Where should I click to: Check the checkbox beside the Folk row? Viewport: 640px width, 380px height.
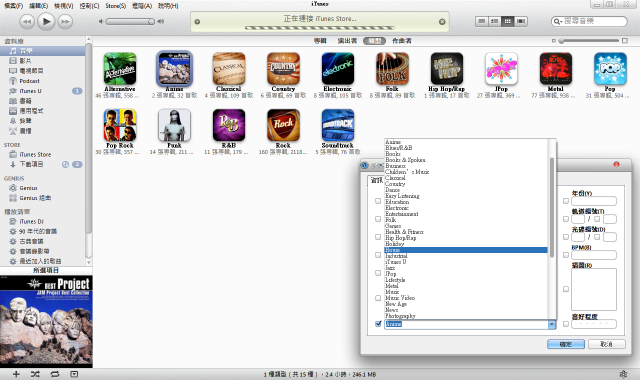point(378,219)
